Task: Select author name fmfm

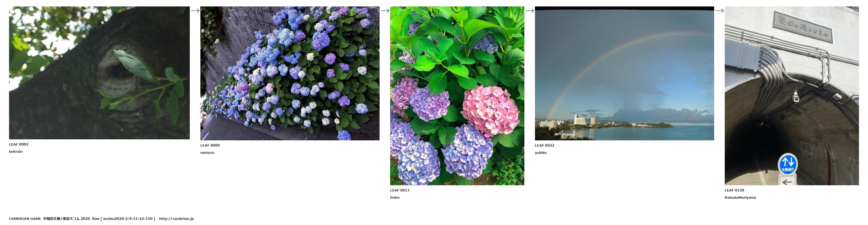Action: (395, 197)
